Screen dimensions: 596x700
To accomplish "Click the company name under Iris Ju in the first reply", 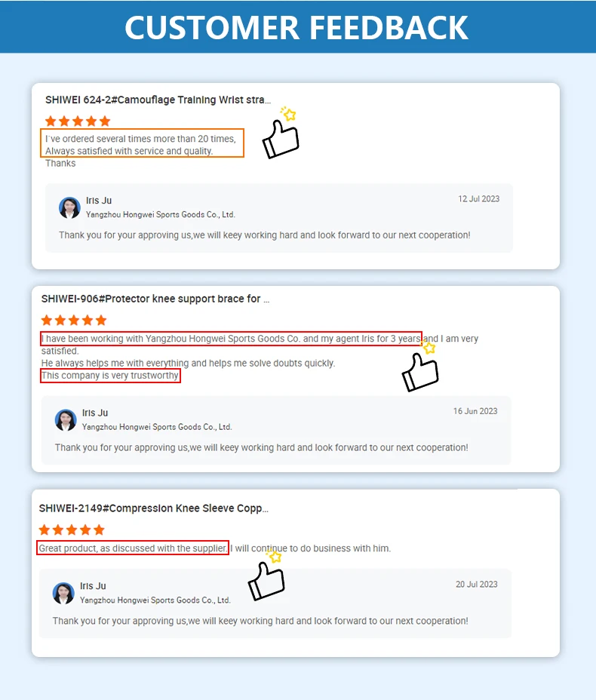I will click(x=160, y=215).
